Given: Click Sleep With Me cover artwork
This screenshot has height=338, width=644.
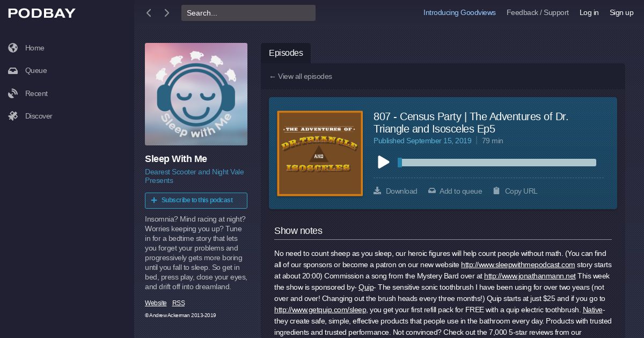Looking at the screenshot, I should [196, 94].
